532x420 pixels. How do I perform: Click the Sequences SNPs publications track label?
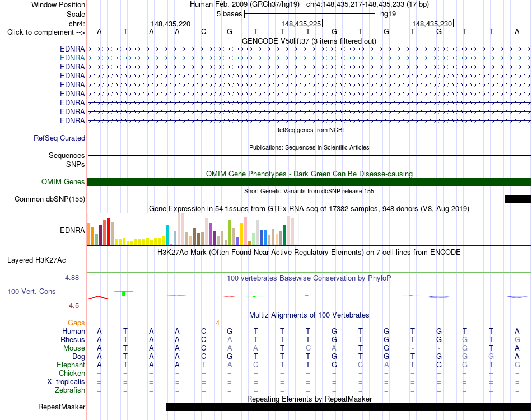(67, 160)
